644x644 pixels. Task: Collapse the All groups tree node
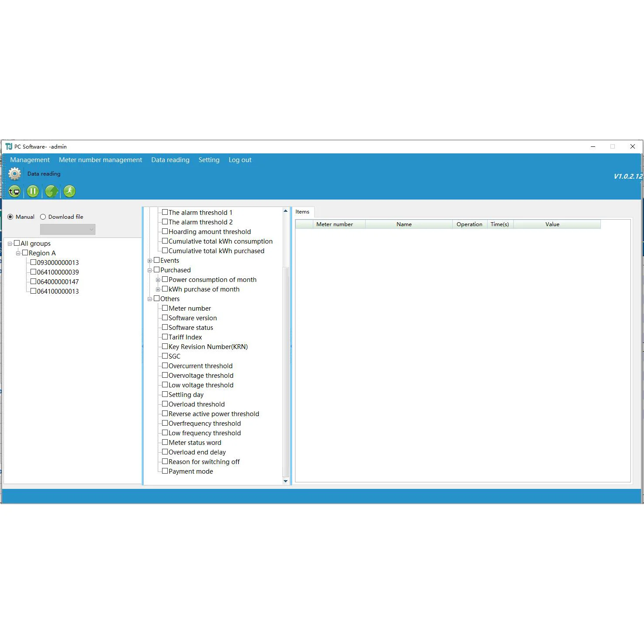[10, 244]
